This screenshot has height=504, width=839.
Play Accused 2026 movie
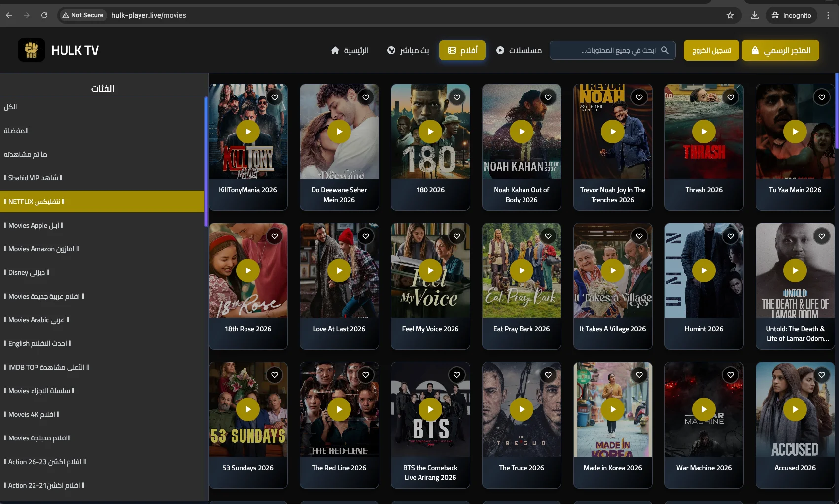pos(795,409)
